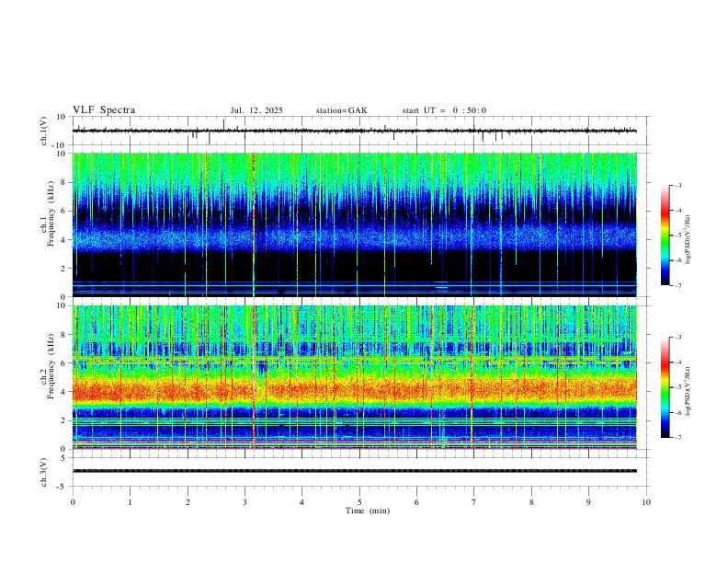
Task: Click the ch.1 colorbar "log(PSD)(V²/Hz)" label
Action: (x=688, y=240)
